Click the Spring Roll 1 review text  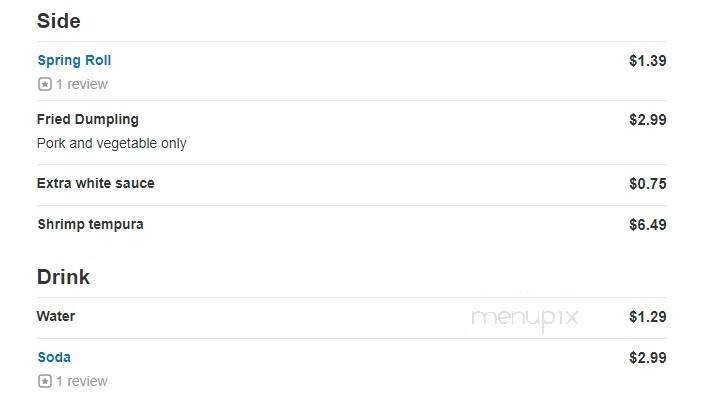point(82,84)
